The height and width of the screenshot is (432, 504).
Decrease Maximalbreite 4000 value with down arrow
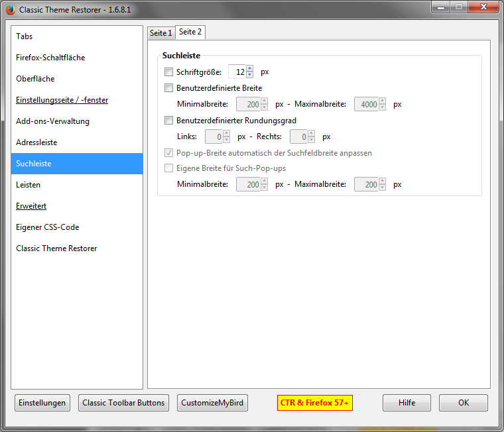(x=382, y=107)
